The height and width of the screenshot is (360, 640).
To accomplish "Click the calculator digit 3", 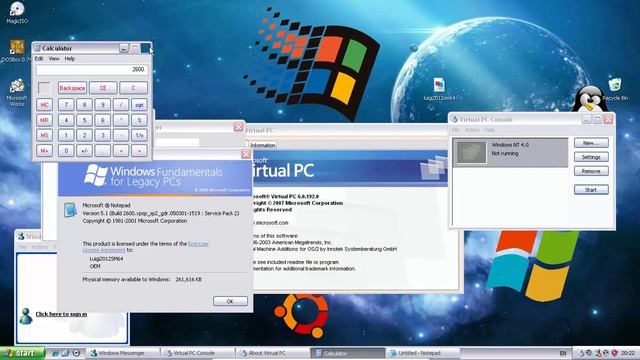I will 103,136.
